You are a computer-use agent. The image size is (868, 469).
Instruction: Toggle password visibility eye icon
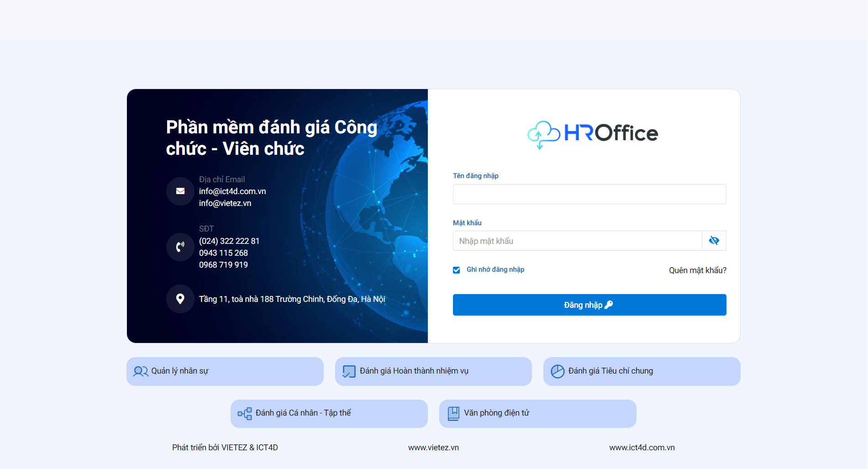714,241
